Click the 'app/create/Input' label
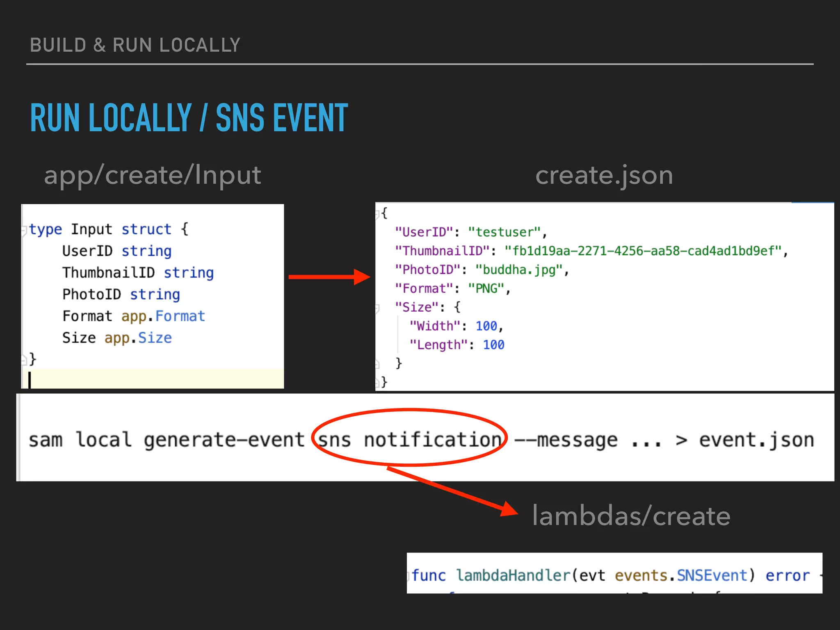This screenshot has width=840, height=630. point(153,176)
